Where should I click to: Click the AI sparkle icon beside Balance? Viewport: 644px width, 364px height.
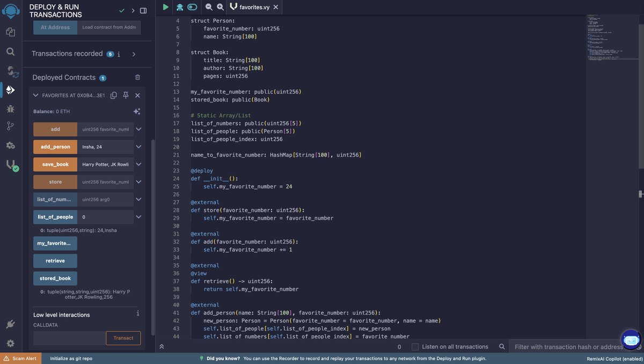137,112
